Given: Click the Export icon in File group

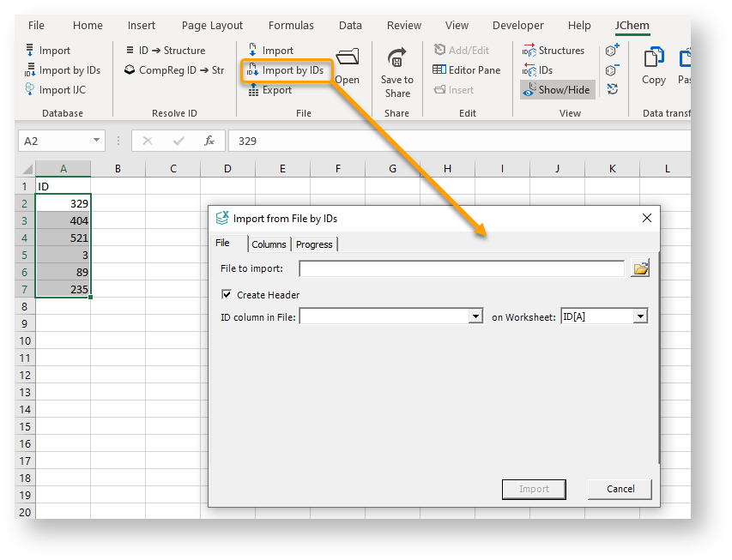Looking at the screenshot, I should [x=253, y=90].
